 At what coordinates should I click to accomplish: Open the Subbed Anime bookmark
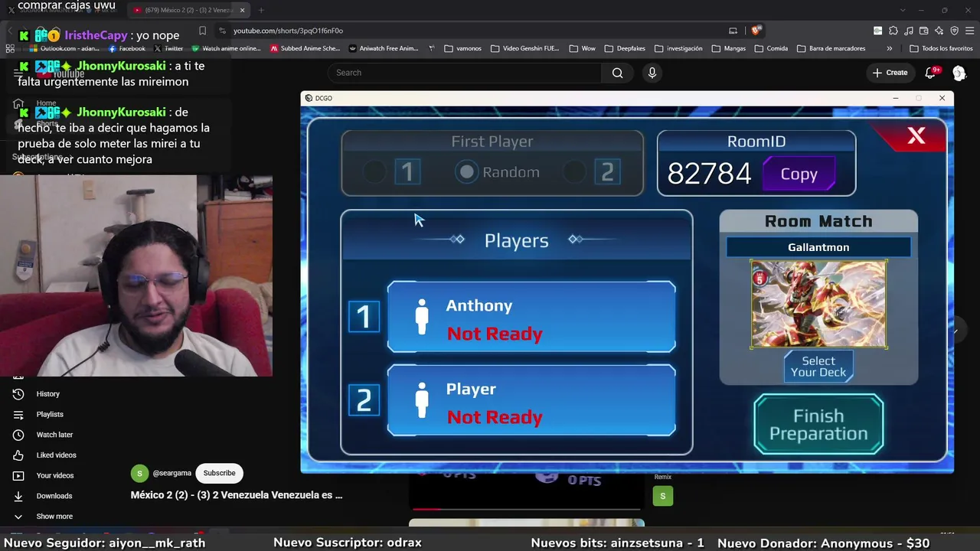point(305,48)
